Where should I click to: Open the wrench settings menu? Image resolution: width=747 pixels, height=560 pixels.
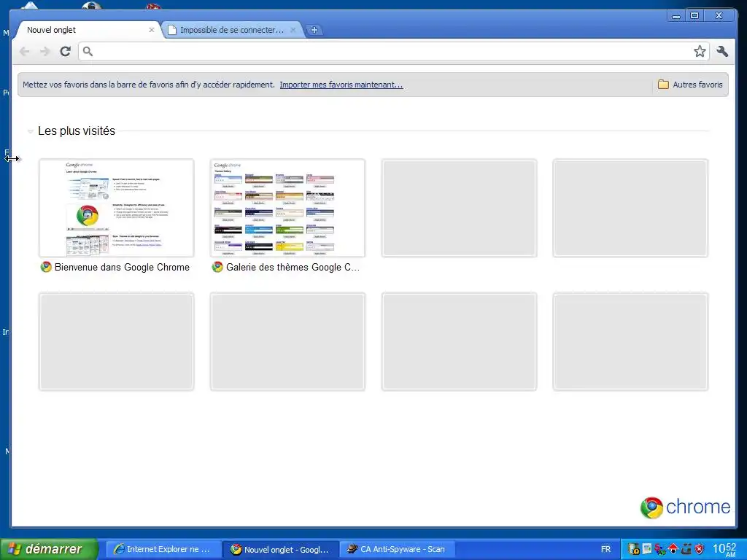coord(722,52)
